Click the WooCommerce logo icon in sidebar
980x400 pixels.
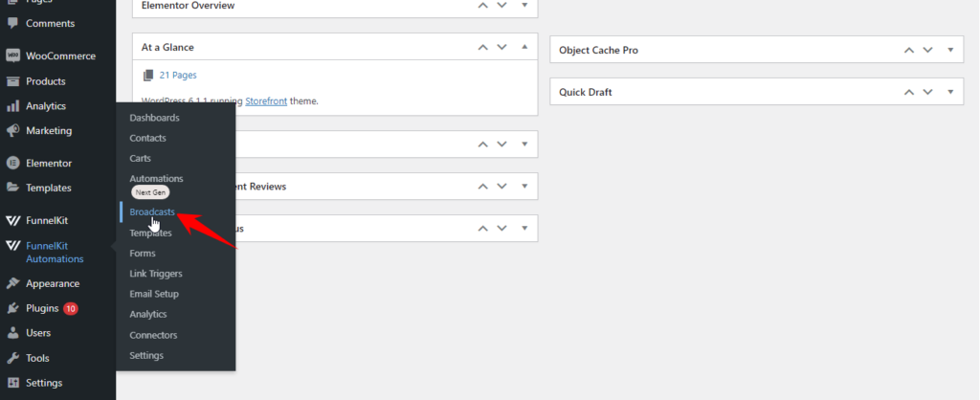click(x=12, y=56)
